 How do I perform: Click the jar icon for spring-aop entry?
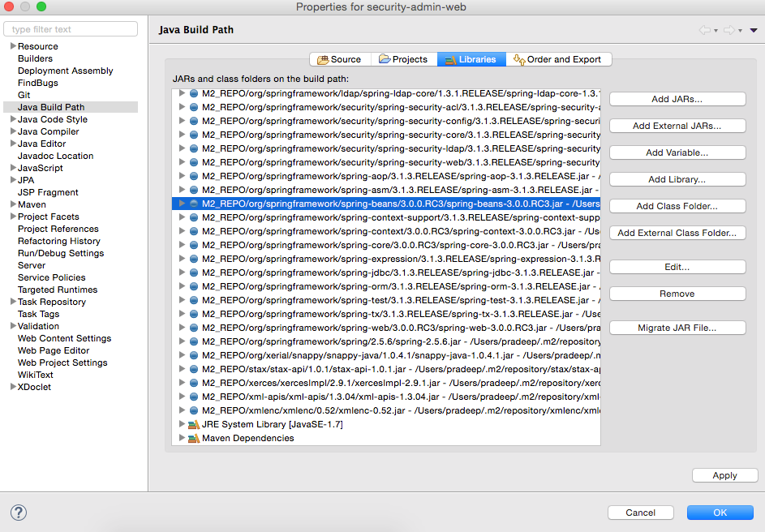coord(194,176)
